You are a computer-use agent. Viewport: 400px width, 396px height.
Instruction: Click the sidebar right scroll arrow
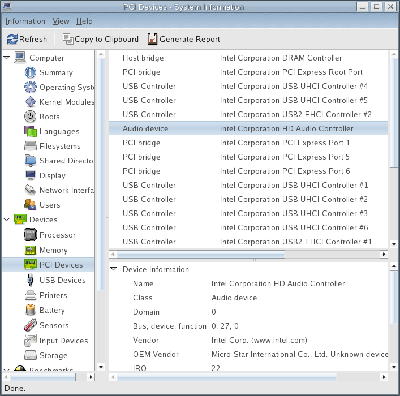tap(91, 377)
